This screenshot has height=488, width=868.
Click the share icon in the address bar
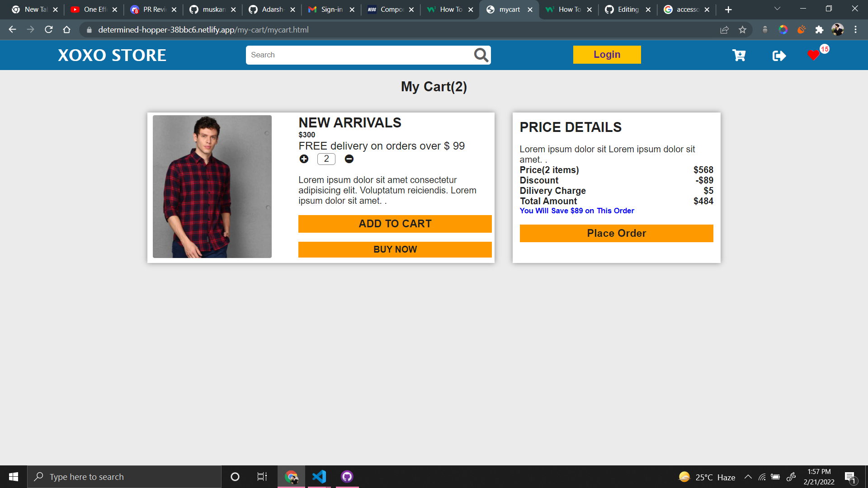(724, 30)
